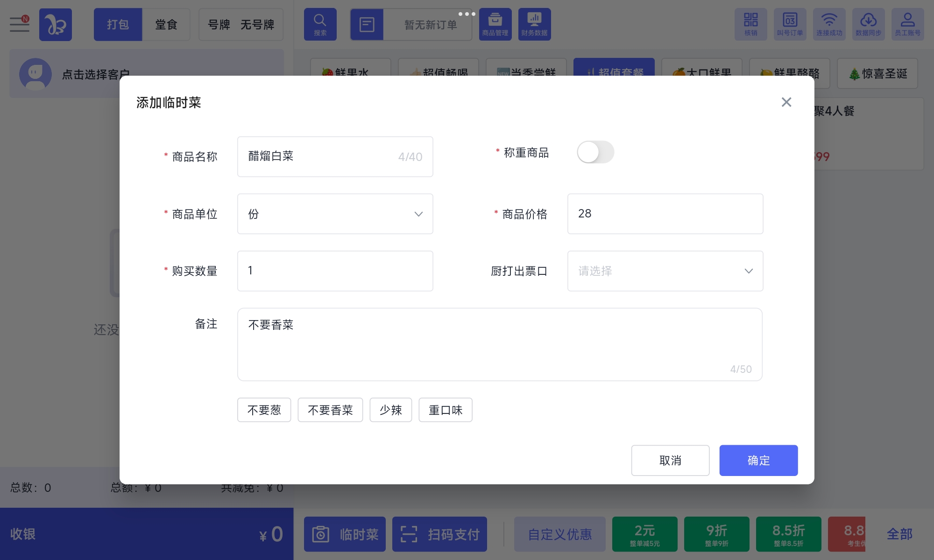Toggle the weighed product (称重商品) switch
Image resolution: width=934 pixels, height=560 pixels.
pos(595,152)
